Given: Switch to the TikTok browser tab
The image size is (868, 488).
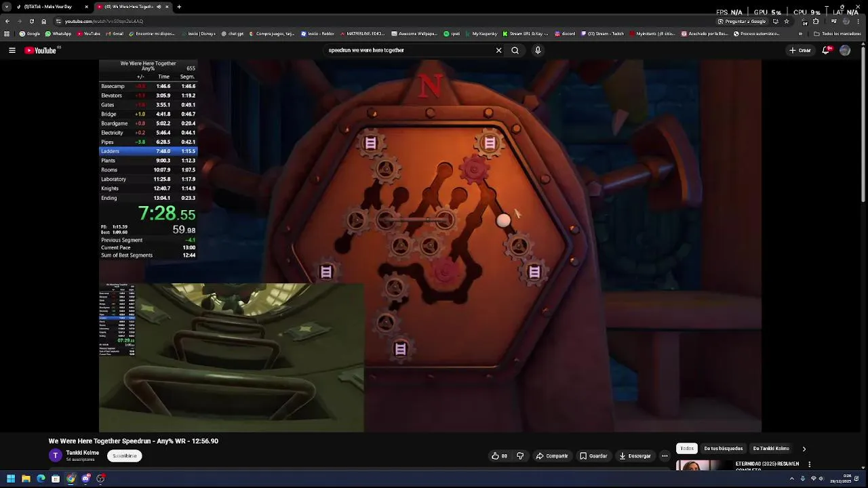Looking at the screenshot, I should 47,7.
